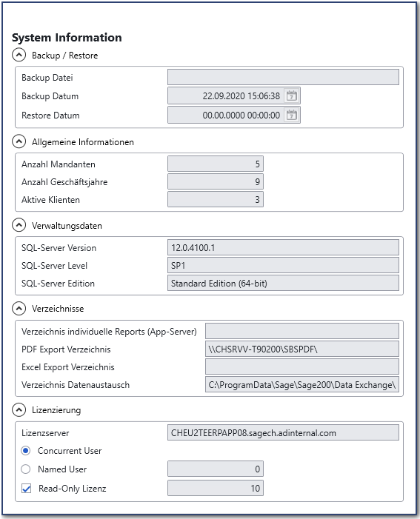Click the Named User count field

(x=216, y=469)
